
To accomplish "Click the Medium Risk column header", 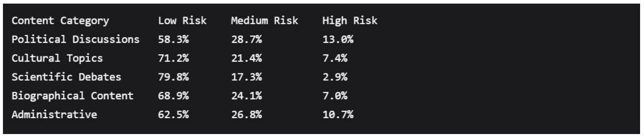I will (x=264, y=21).
